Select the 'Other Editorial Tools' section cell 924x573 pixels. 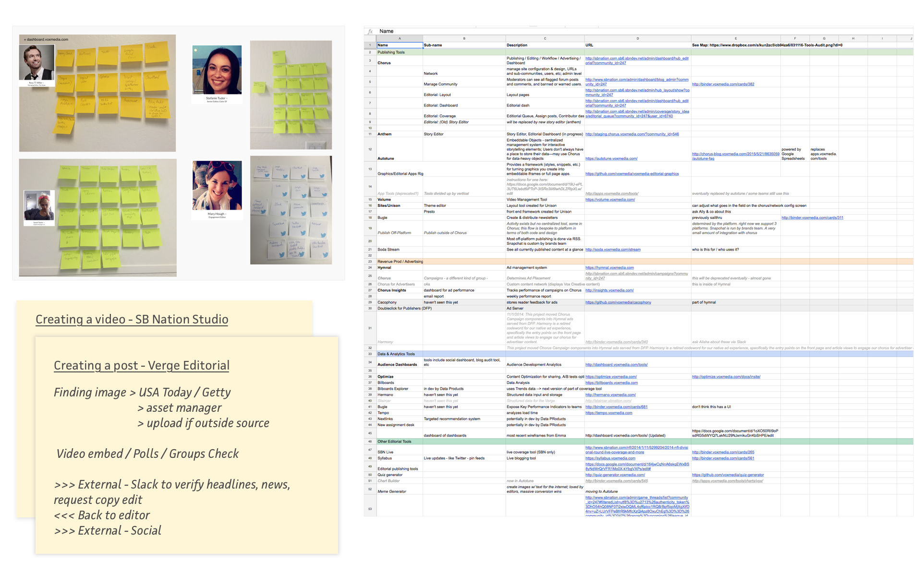[x=400, y=442]
